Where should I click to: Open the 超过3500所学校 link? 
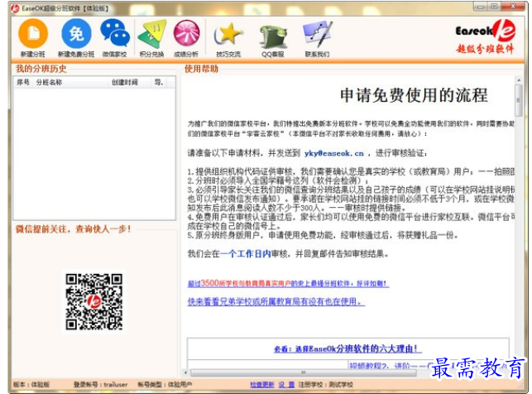click(288, 283)
